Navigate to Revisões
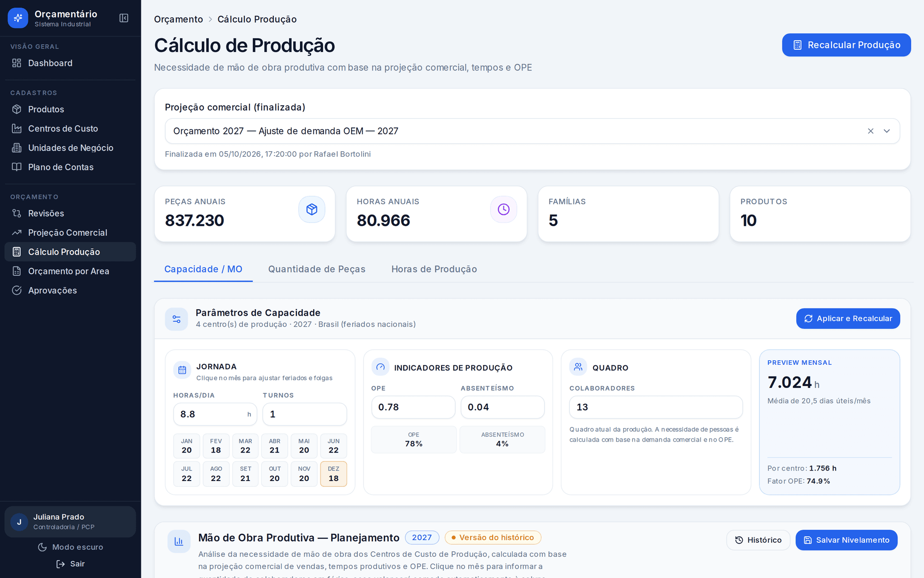Viewport: 924px width, 578px height. coord(70,214)
